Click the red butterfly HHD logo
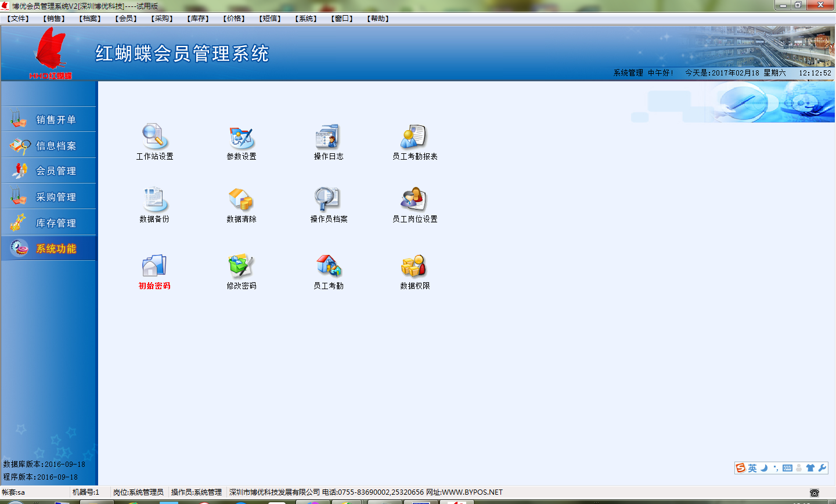 pos(51,52)
